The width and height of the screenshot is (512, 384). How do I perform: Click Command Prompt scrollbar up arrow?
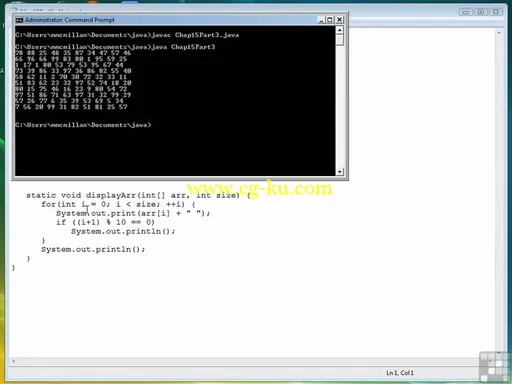[x=340, y=30]
